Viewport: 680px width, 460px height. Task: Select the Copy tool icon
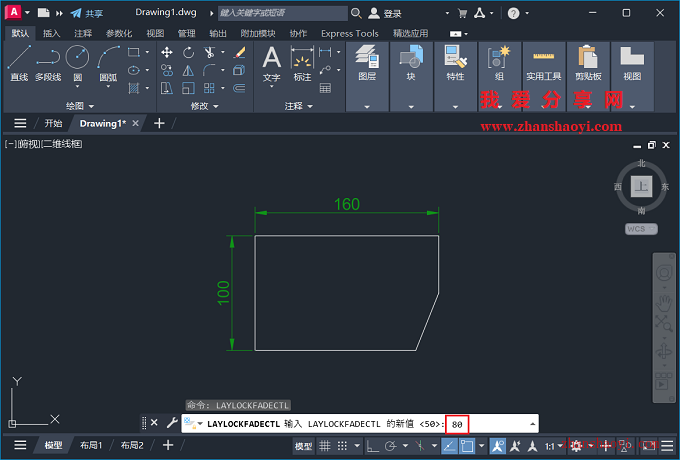167,70
